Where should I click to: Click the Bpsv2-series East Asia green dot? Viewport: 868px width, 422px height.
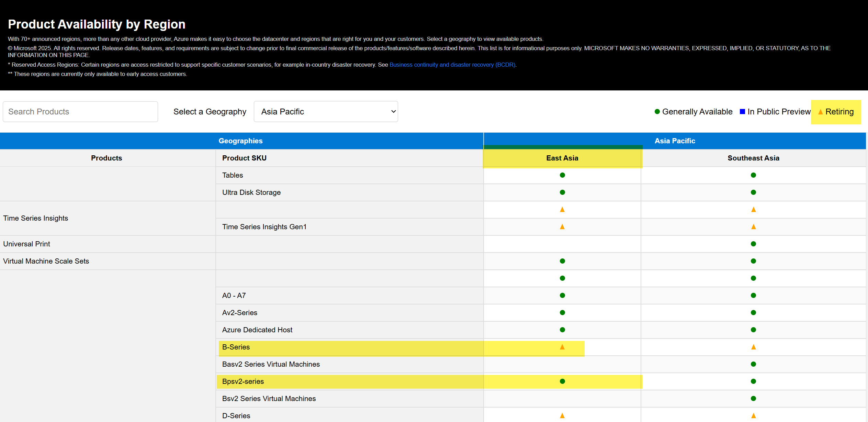tap(562, 381)
